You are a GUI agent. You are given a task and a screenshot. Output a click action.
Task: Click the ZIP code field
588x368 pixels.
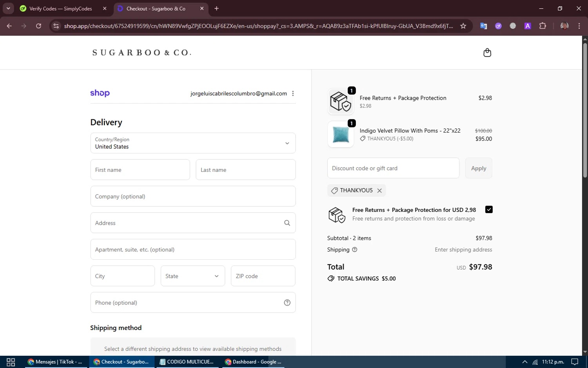[263, 276]
